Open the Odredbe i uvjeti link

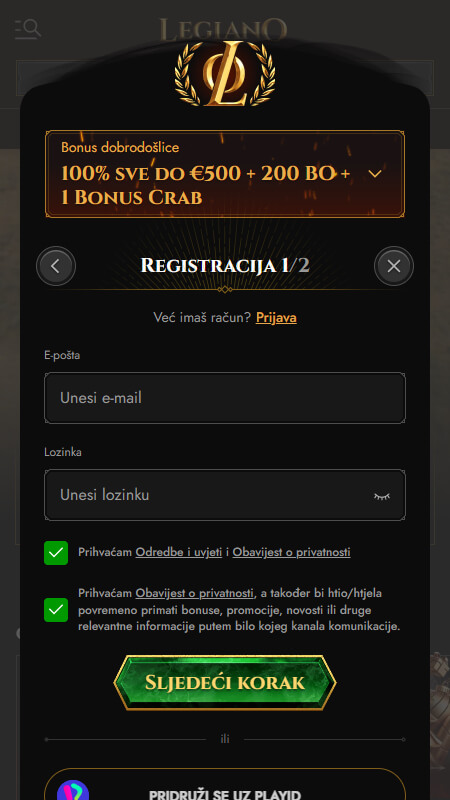point(179,552)
